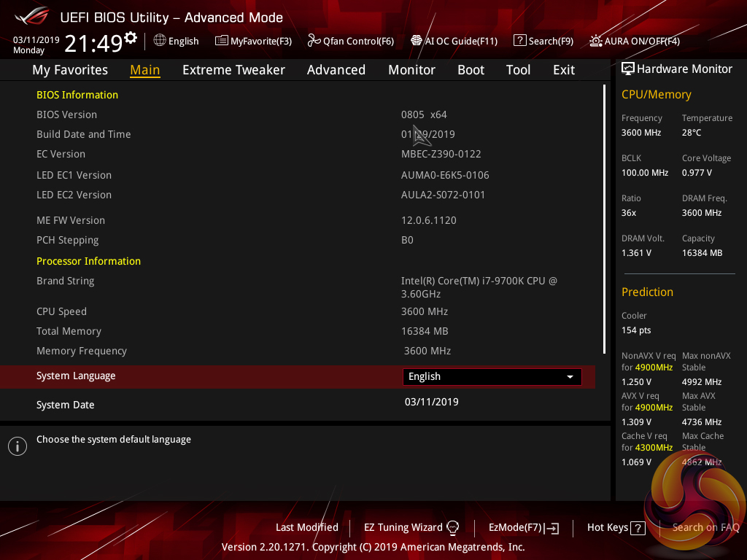Click LED EC2 value AULA2-S072-0101

(443, 195)
